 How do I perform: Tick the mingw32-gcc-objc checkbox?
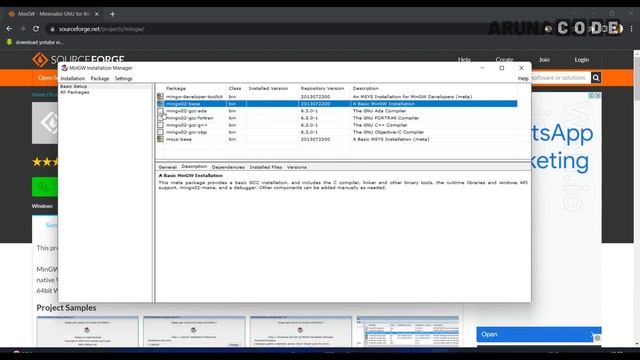pos(160,132)
